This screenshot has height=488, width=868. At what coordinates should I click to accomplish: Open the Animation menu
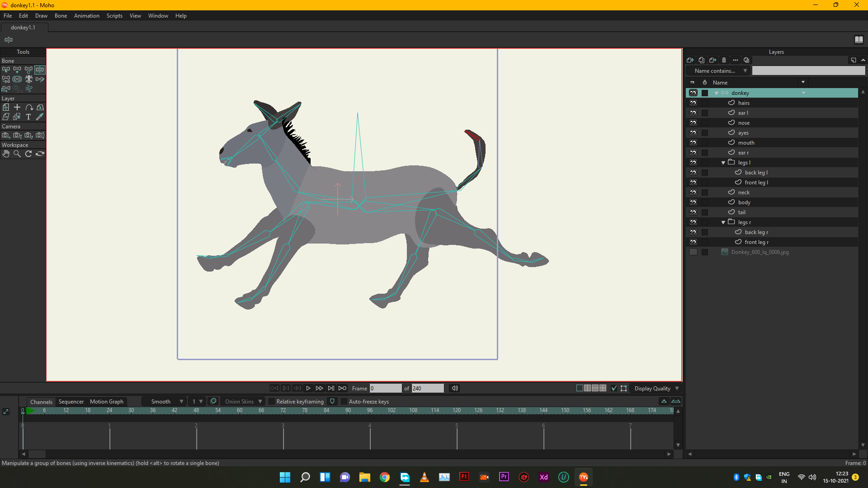tap(86, 16)
